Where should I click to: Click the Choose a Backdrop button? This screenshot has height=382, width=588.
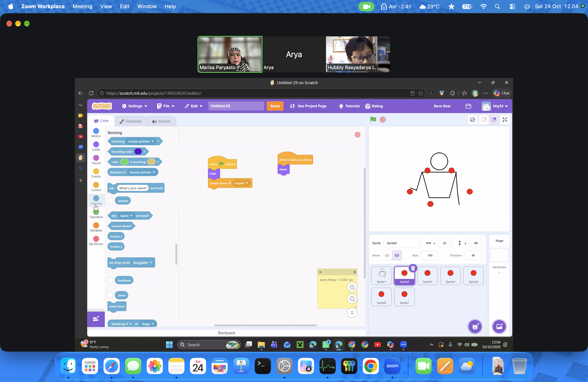tap(499, 326)
